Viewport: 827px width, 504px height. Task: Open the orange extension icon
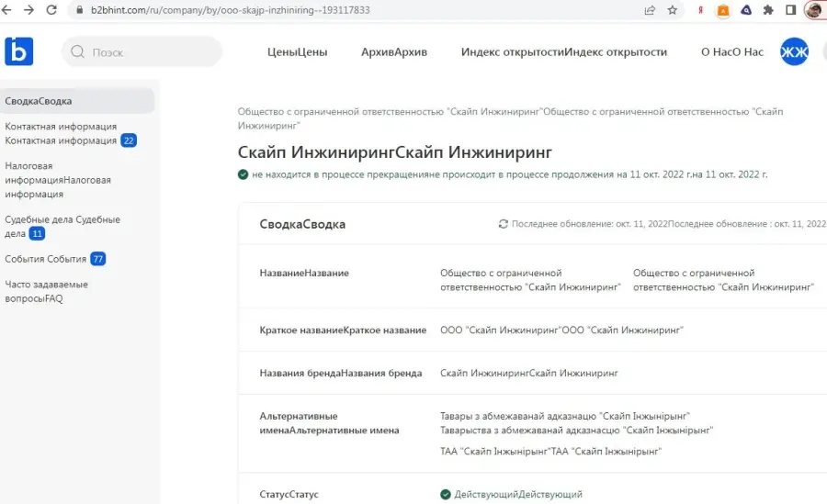pyautogui.click(x=723, y=10)
